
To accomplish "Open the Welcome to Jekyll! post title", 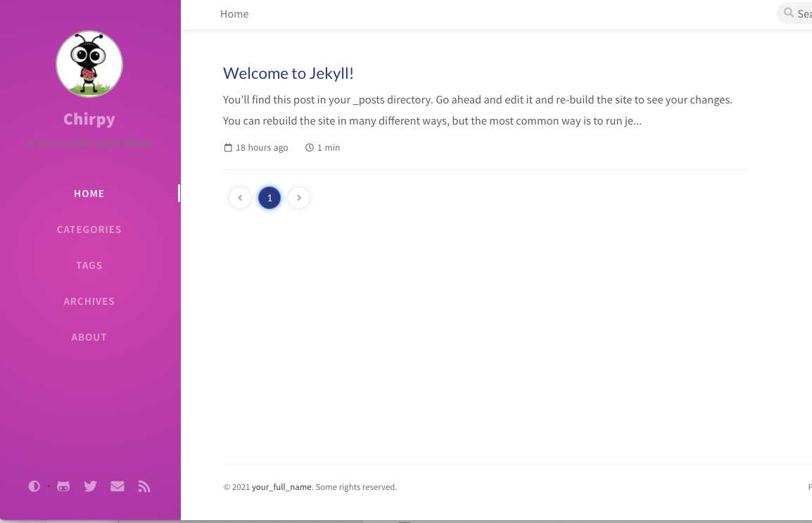I will [288, 73].
